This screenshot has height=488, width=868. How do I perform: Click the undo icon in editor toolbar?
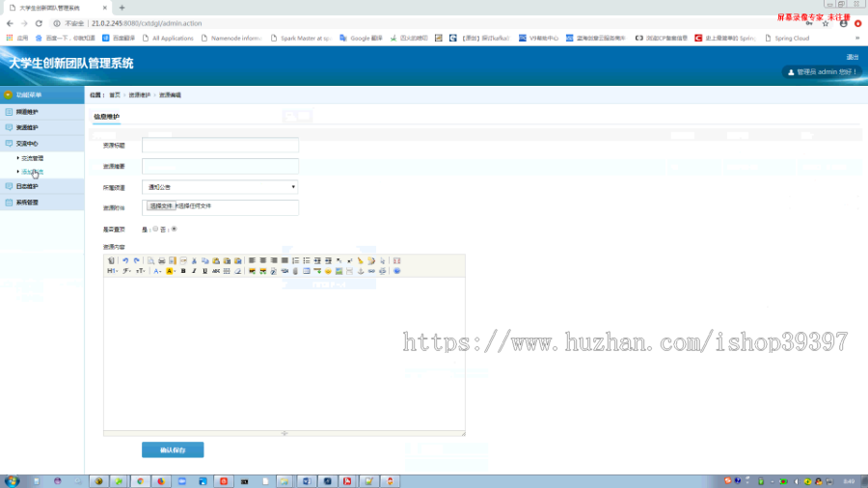pyautogui.click(x=125, y=260)
